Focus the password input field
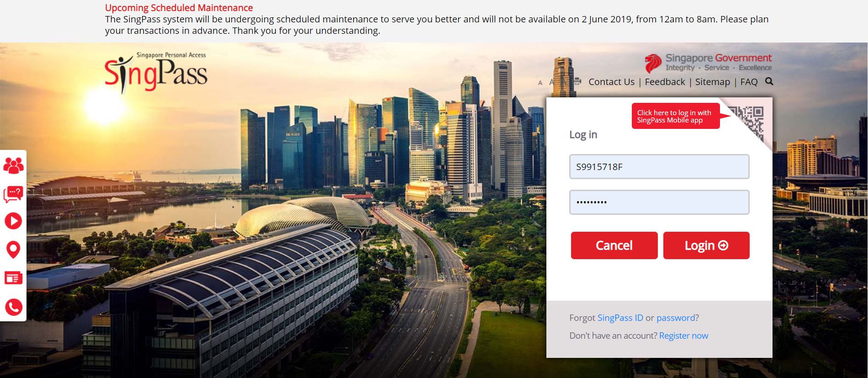 (659, 202)
